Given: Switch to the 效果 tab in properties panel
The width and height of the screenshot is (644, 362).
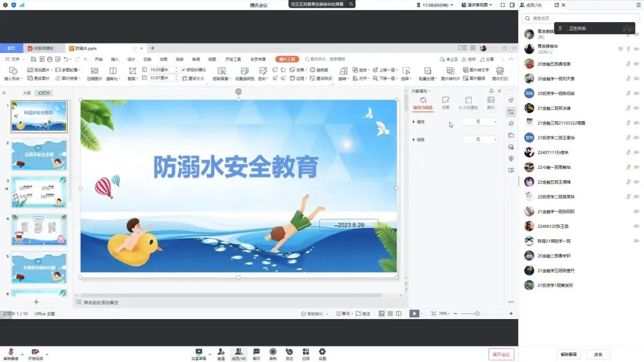Looking at the screenshot, I should coord(445,103).
